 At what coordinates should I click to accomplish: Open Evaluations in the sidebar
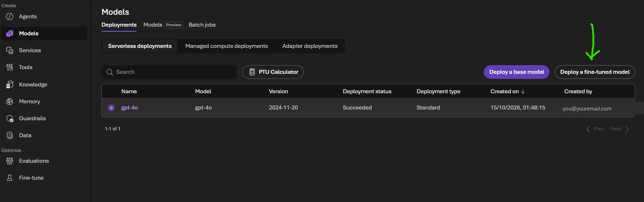pyautogui.click(x=44, y=161)
